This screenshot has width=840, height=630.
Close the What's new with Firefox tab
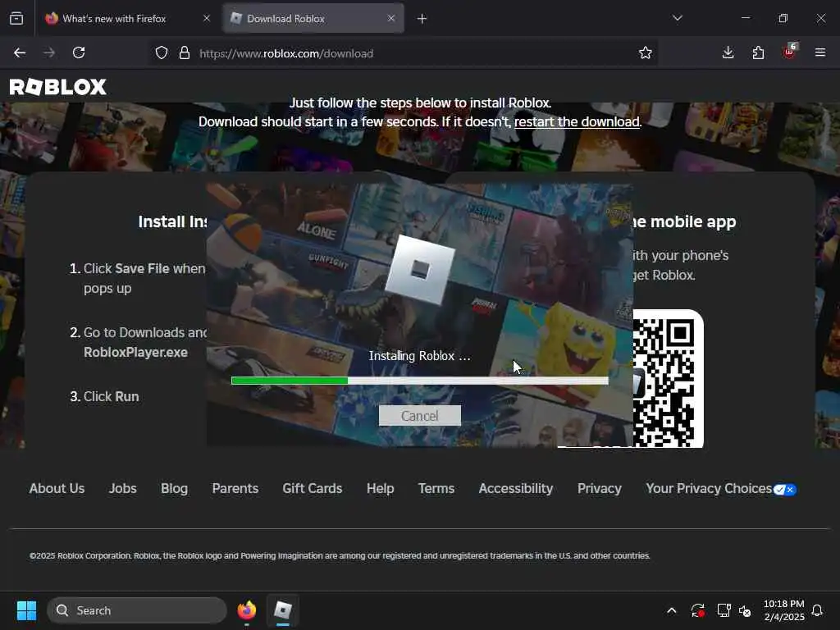coord(207,18)
